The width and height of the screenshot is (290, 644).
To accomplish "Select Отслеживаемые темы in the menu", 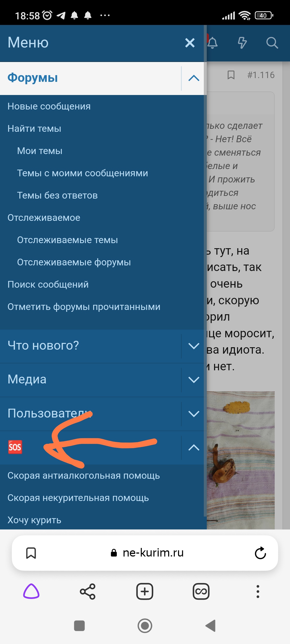I will [x=67, y=240].
